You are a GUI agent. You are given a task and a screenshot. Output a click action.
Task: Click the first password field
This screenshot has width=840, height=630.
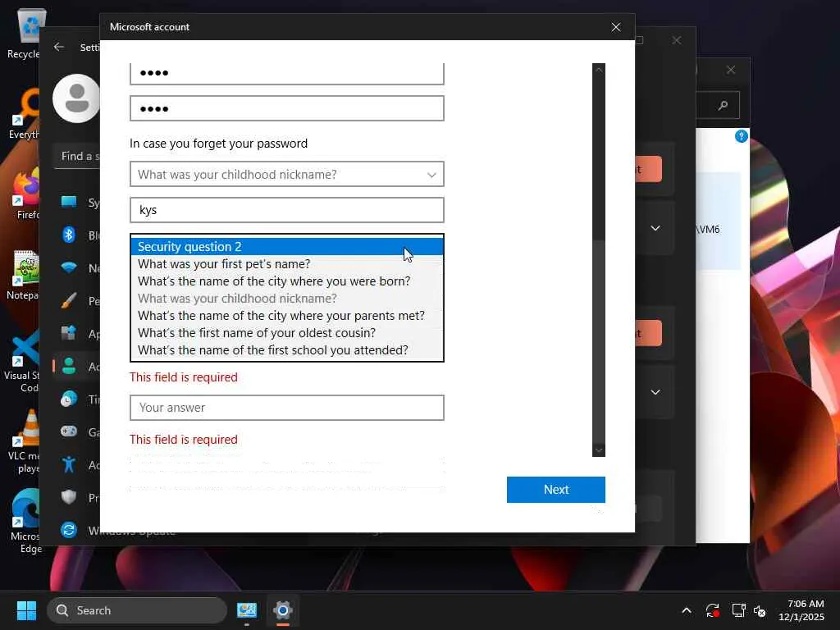pos(286,73)
